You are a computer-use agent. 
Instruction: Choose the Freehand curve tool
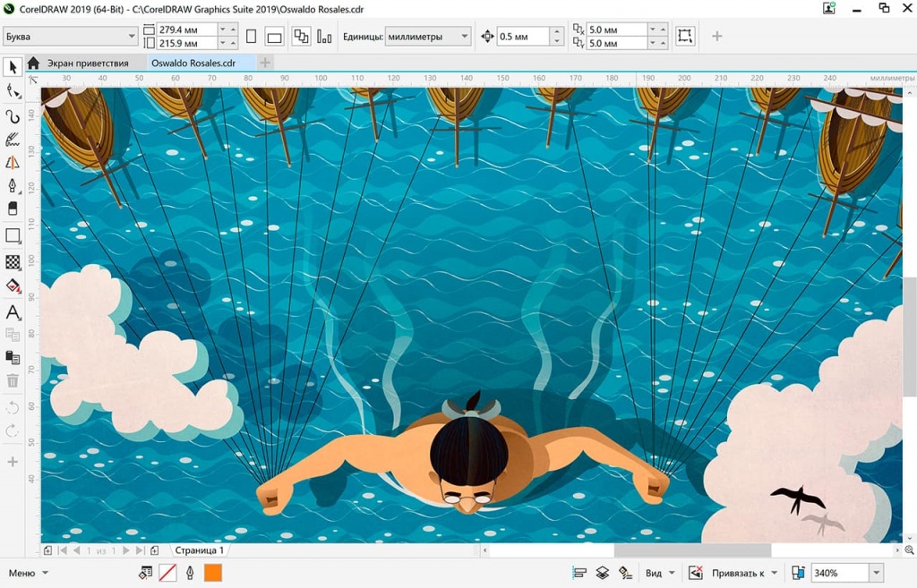coord(13,115)
